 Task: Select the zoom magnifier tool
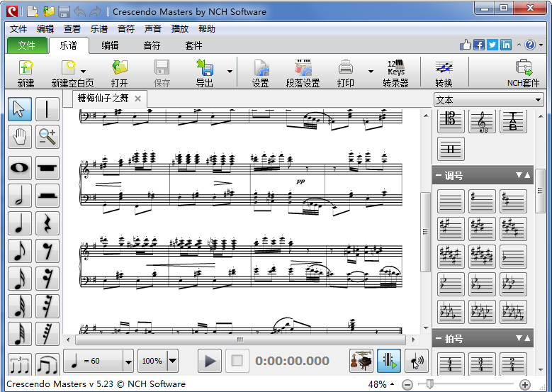pyautogui.click(x=47, y=137)
